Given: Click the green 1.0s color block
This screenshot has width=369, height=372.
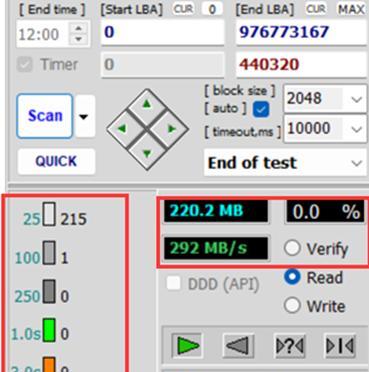Looking at the screenshot, I should point(49,330).
